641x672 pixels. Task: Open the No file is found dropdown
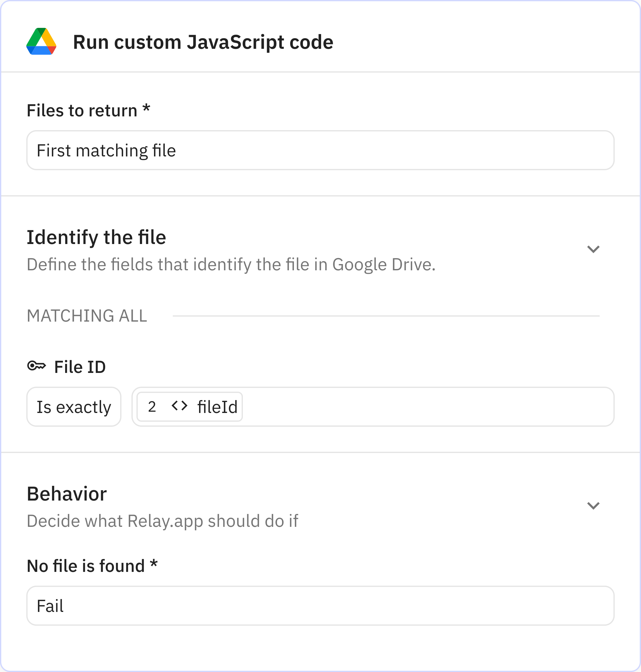coord(320,606)
